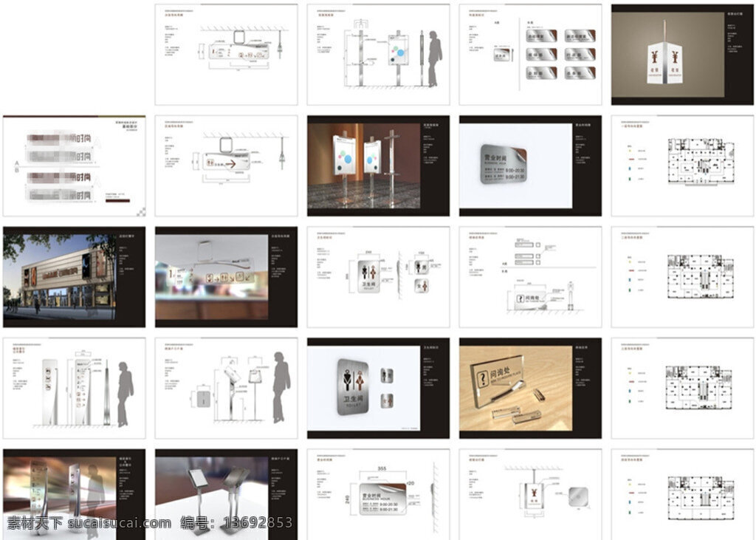
Task: Open the acrylic 问询处 sign render on wood
Action: pos(530,388)
